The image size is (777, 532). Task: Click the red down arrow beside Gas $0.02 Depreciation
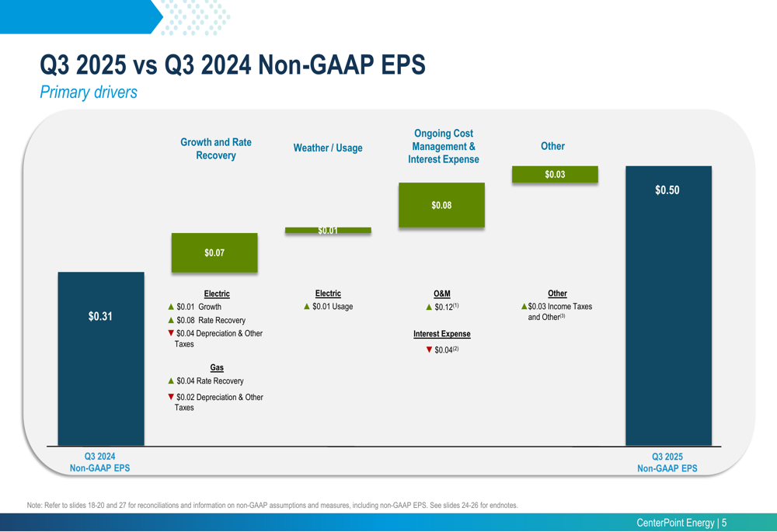171,397
